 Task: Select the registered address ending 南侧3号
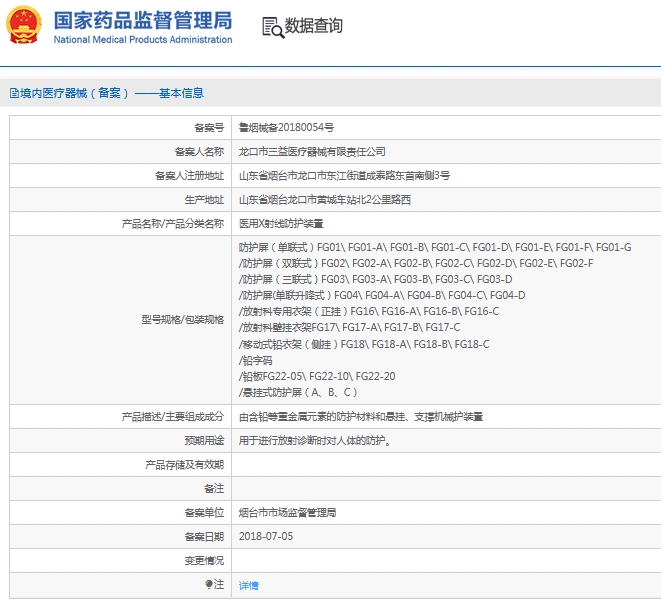coord(344,175)
